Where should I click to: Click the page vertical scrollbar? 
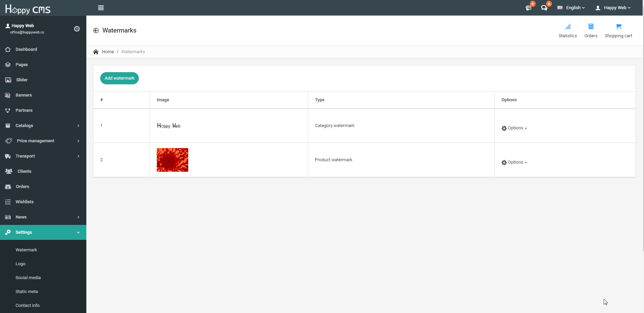tap(643, 134)
